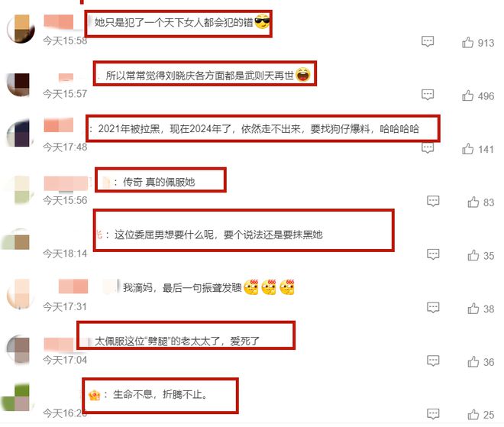504x427 pixels.
Task: Like the comment with 36 likes
Action: click(473, 362)
